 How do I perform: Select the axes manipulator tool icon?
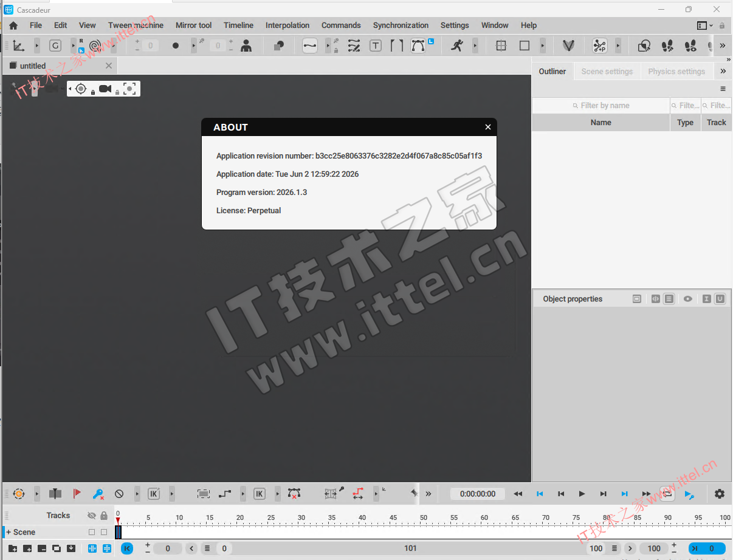pos(19,46)
